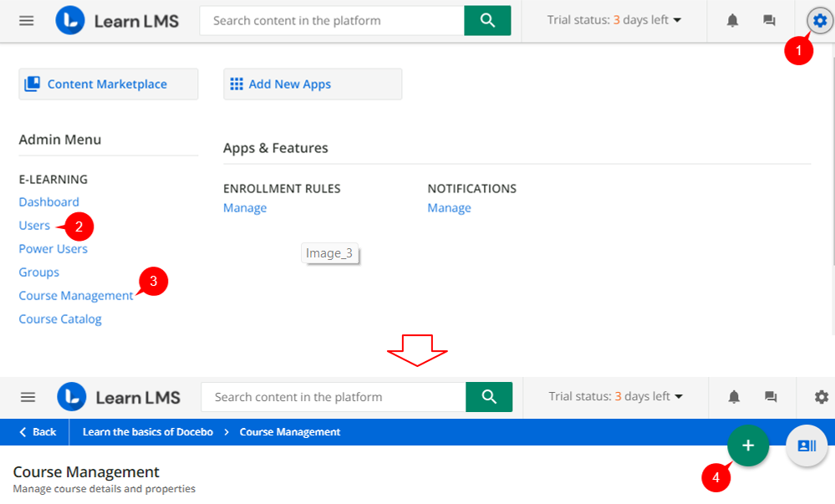This screenshot has width=835, height=504.
Task: Click the round contact card icon button
Action: pos(807,445)
